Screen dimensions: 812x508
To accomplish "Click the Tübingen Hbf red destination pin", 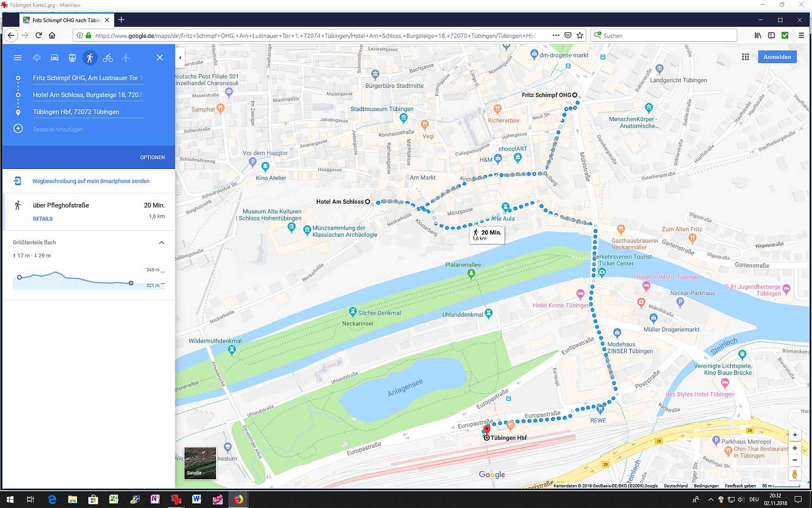I will (x=487, y=431).
